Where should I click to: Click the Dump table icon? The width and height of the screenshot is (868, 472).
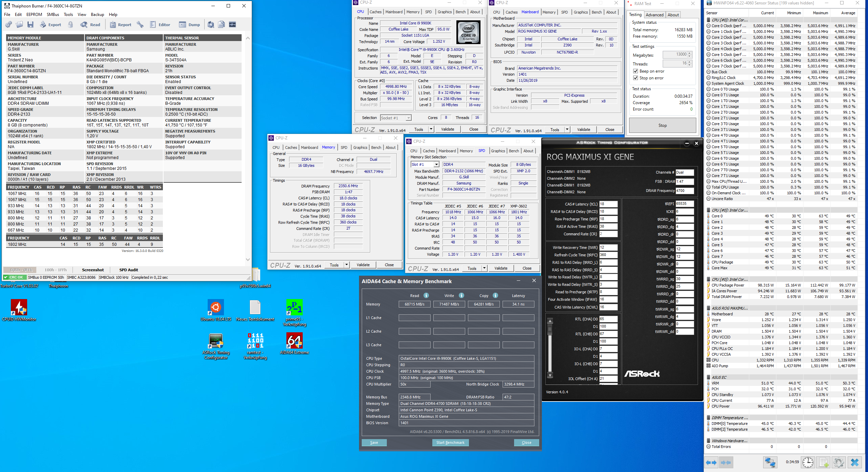[183, 24]
